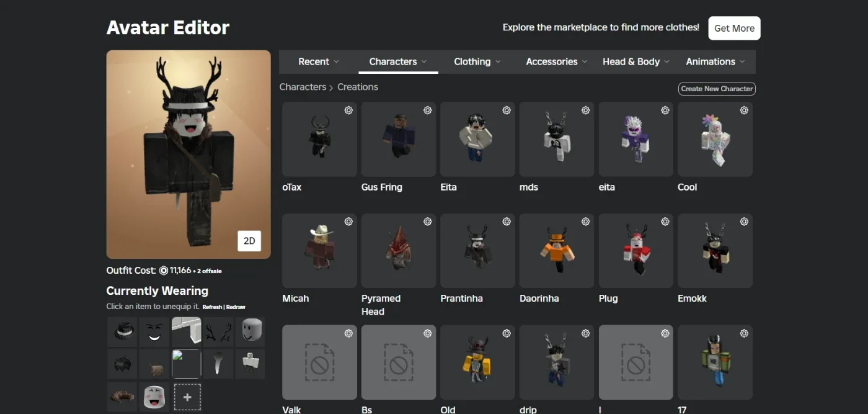Click the Outfit Cost 11,166 text

tap(164, 271)
